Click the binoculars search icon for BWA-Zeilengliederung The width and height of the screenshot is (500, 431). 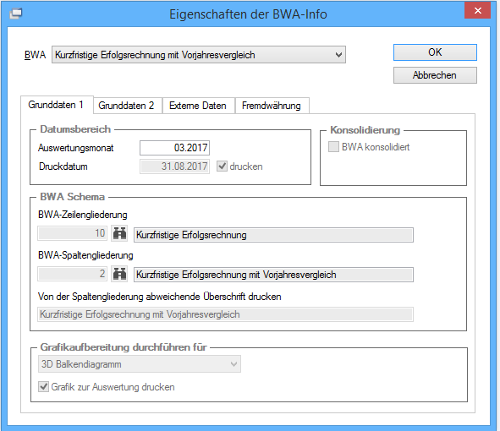click(x=119, y=233)
